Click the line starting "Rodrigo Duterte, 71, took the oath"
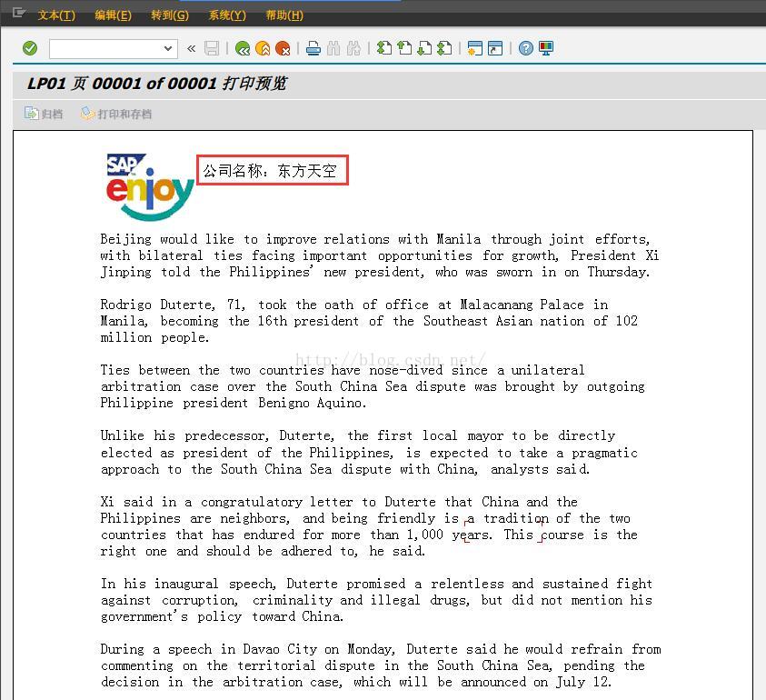The height and width of the screenshot is (700, 766). pyautogui.click(x=354, y=305)
